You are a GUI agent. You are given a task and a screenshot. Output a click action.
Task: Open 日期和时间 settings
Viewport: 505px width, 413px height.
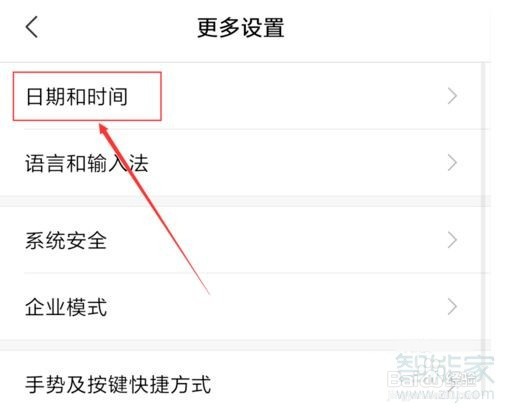[245, 96]
